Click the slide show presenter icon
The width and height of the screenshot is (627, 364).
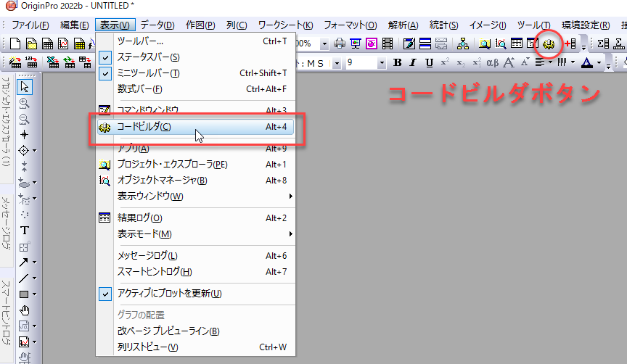click(x=356, y=44)
